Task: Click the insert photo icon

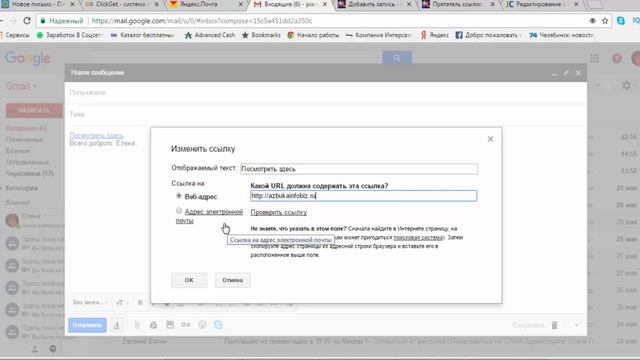Action: tap(170, 325)
